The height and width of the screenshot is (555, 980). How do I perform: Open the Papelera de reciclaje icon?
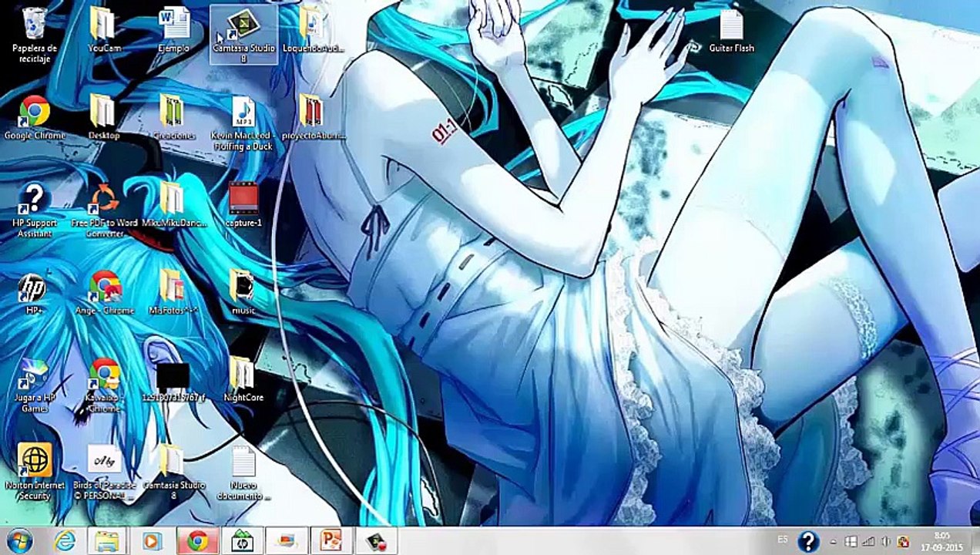[x=35, y=34]
